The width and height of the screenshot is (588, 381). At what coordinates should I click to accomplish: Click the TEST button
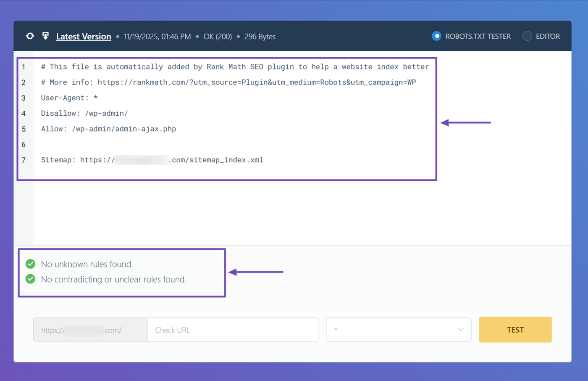[x=515, y=330]
